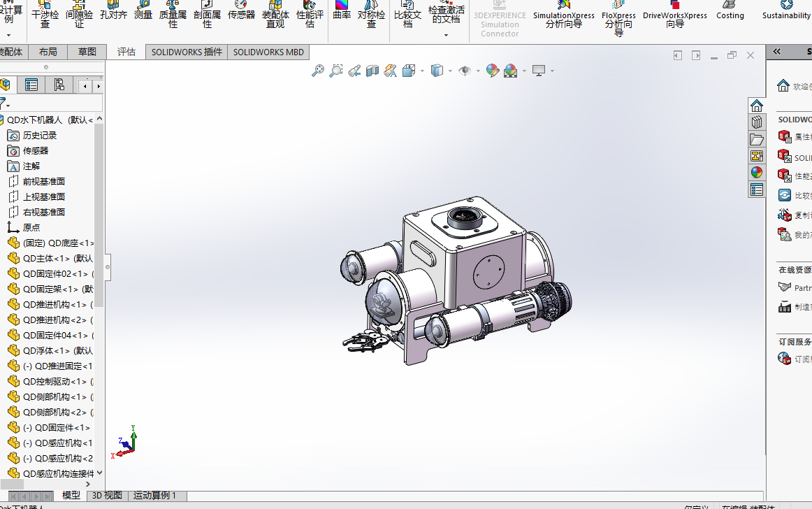Select QD浮体<1> in the feature tree
Image resolution: width=812 pixels, height=509 pixels.
click(x=51, y=350)
